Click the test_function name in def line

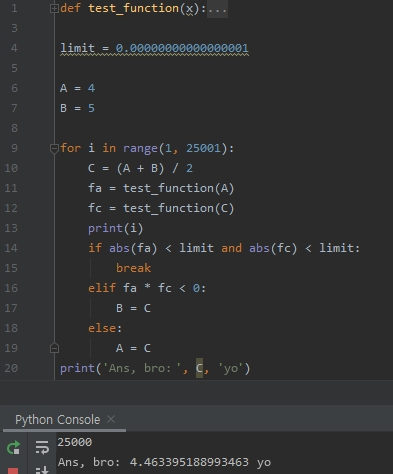134,8
